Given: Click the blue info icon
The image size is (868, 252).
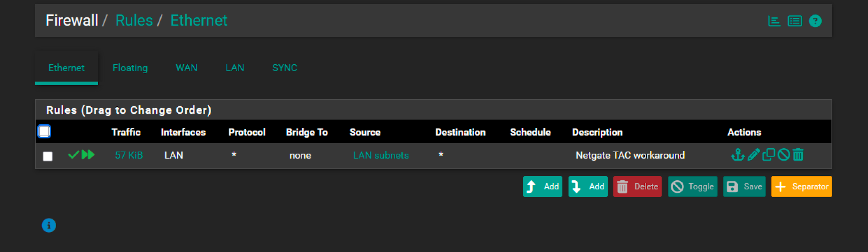Looking at the screenshot, I should click(49, 225).
